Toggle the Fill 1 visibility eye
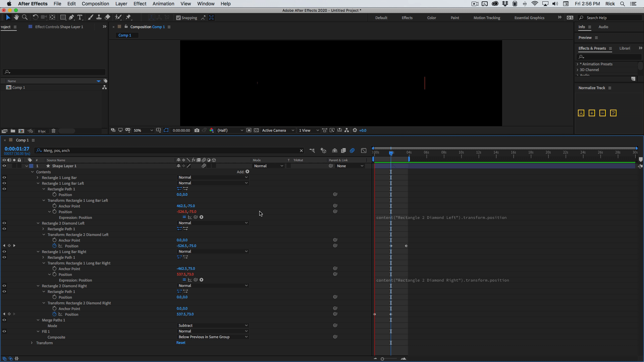The height and width of the screenshot is (362, 644). click(x=4, y=331)
